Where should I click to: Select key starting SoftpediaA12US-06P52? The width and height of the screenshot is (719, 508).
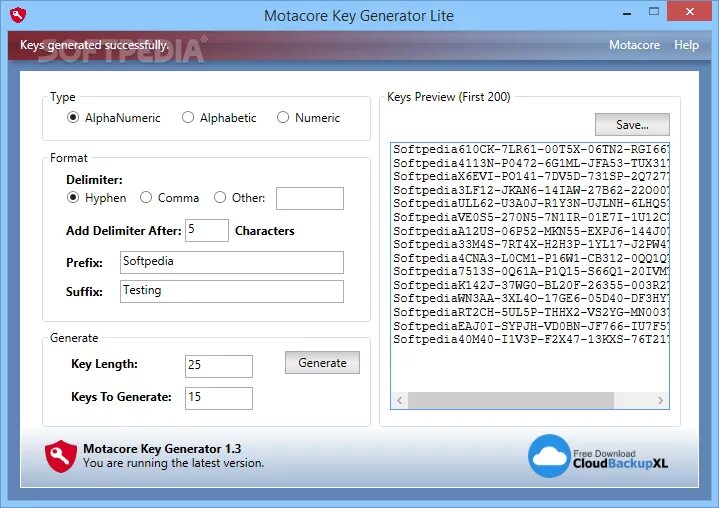pos(531,231)
